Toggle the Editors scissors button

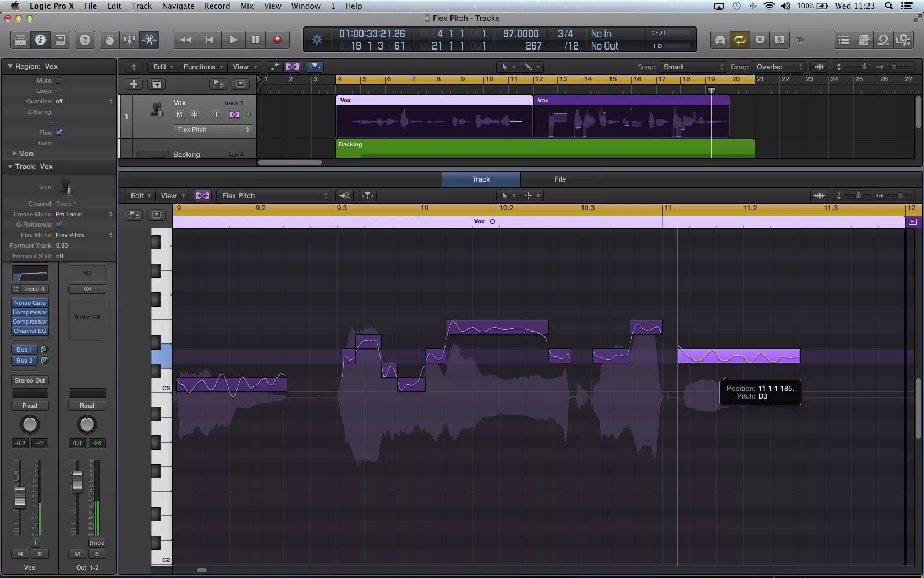149,40
